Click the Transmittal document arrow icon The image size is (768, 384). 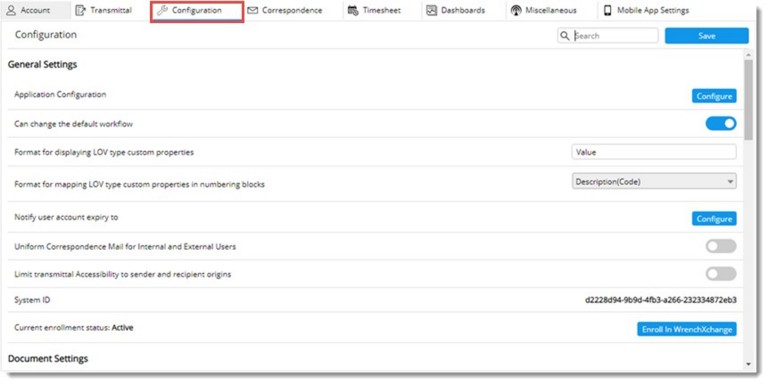click(x=80, y=10)
